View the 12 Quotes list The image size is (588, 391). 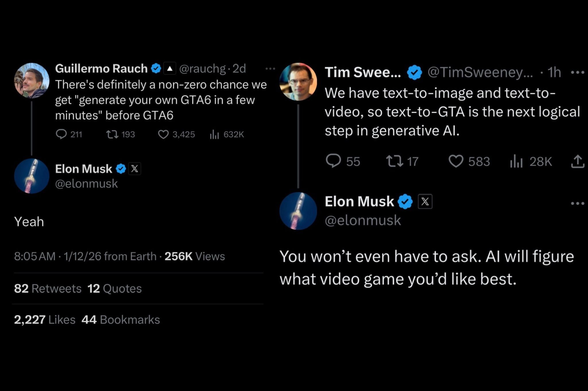pos(115,289)
